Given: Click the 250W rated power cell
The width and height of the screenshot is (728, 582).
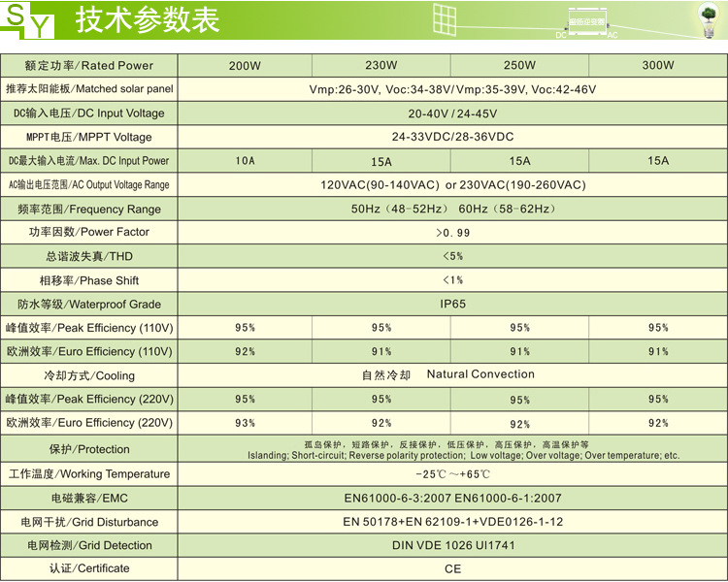Looking at the screenshot, I should coord(519,65).
